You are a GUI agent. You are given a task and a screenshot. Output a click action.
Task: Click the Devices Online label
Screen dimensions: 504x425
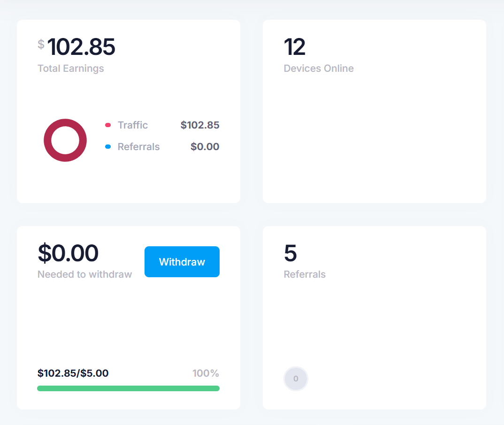click(319, 68)
